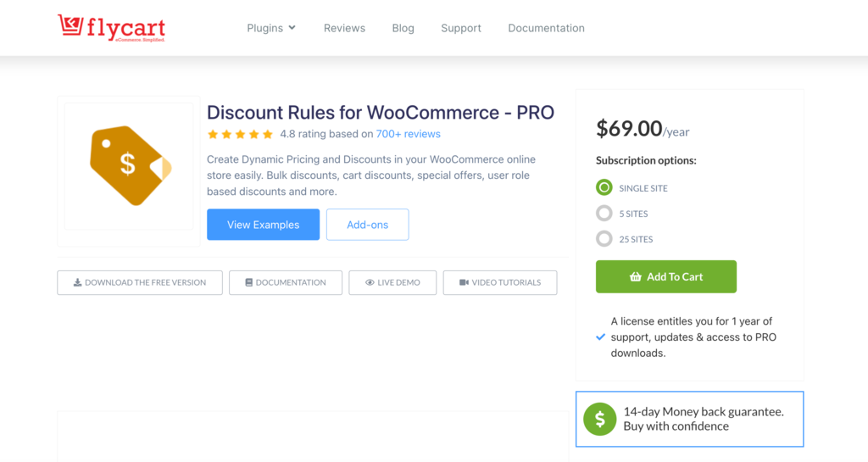Navigate to Documentation in the top menu
868x462 pixels.
click(546, 28)
